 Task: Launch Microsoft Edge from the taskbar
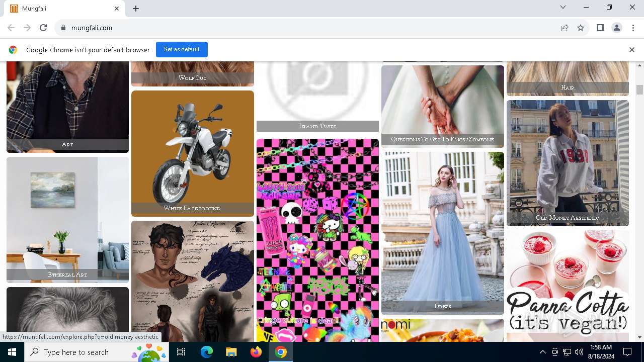tap(207, 352)
